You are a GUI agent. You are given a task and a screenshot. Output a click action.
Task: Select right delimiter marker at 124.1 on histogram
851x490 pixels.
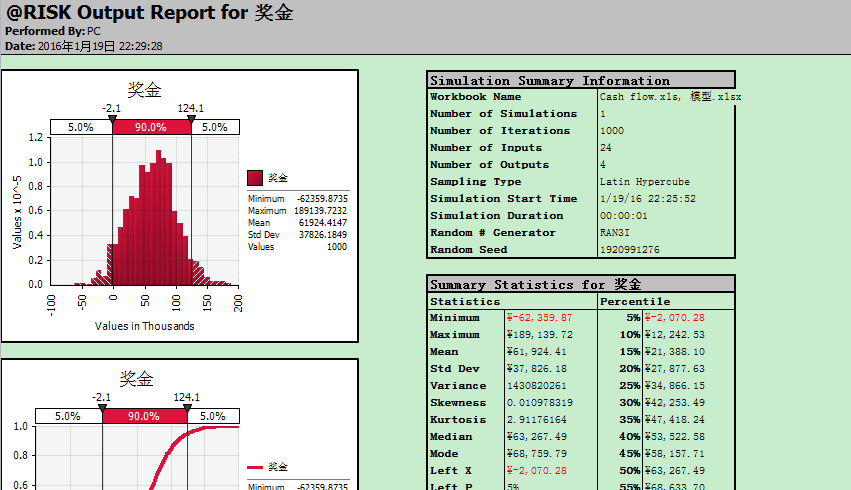point(191,118)
